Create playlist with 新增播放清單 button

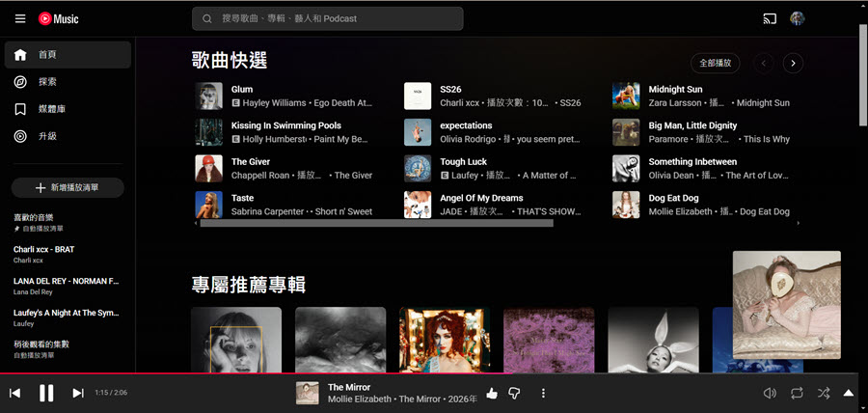[x=68, y=187]
